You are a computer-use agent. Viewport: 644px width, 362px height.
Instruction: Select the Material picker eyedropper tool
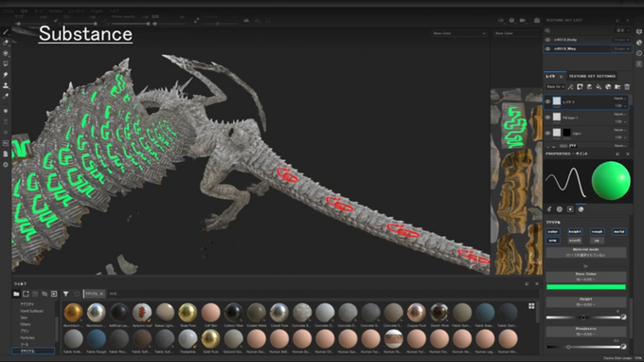point(6,96)
